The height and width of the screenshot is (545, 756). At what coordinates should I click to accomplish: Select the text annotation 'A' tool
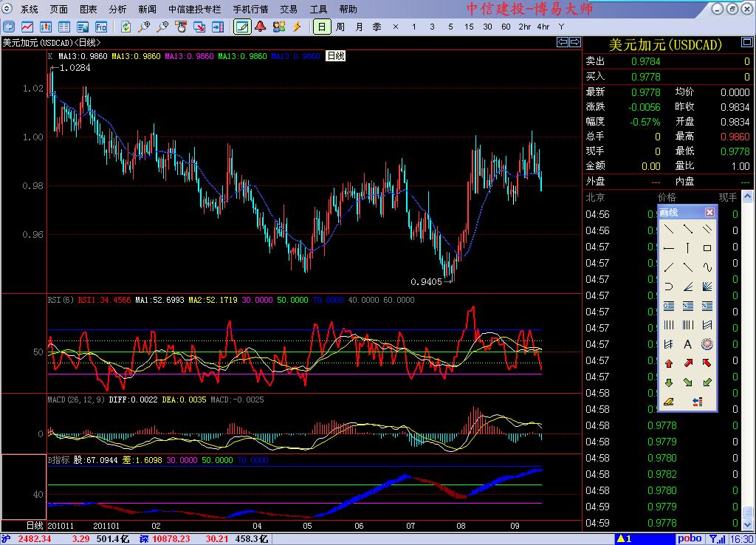tap(687, 344)
